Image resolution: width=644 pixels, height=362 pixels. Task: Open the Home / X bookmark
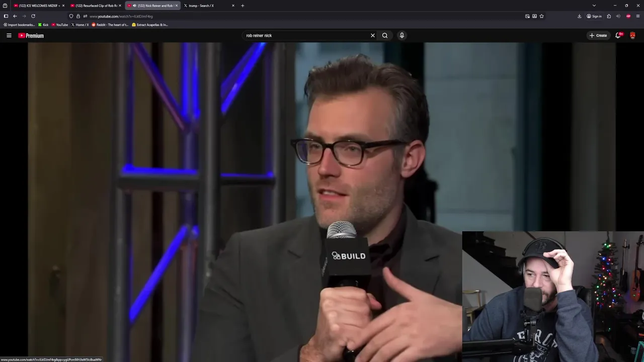point(79,25)
